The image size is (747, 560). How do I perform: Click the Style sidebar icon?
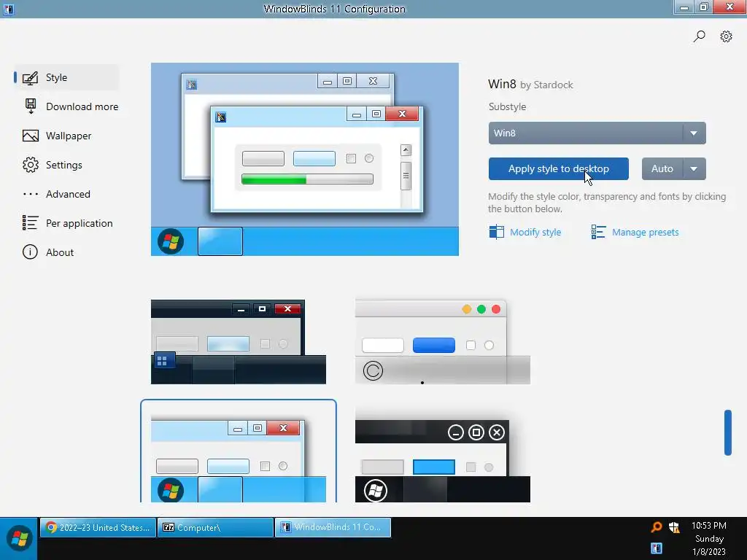tap(30, 77)
